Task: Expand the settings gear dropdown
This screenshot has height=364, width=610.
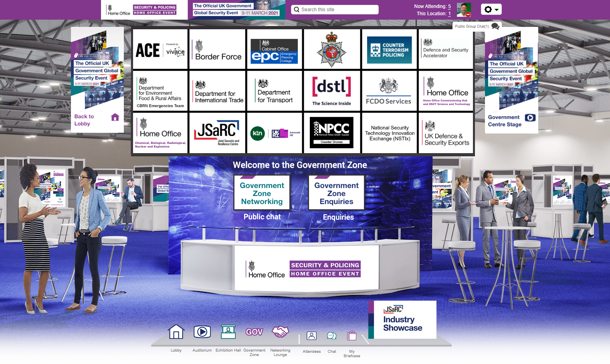Action: pos(491,10)
